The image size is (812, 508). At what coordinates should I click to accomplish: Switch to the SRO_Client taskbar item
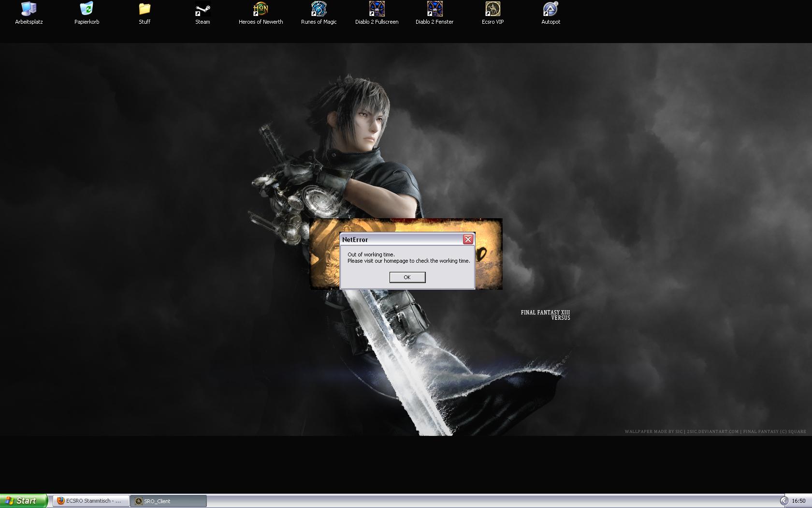point(168,501)
